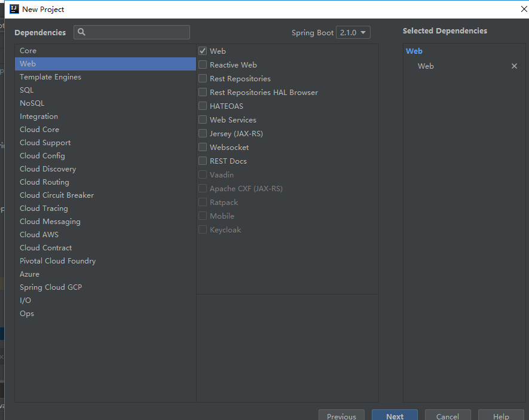The height and width of the screenshot is (420, 529).
Task: Click the search magnifier icon in Dependencies
Action: [81, 32]
